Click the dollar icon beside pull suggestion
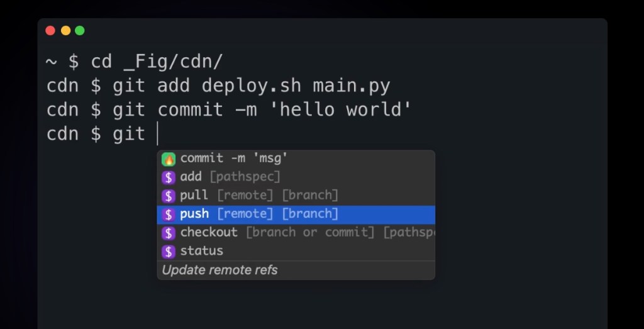This screenshot has height=329, width=644. pyautogui.click(x=168, y=195)
